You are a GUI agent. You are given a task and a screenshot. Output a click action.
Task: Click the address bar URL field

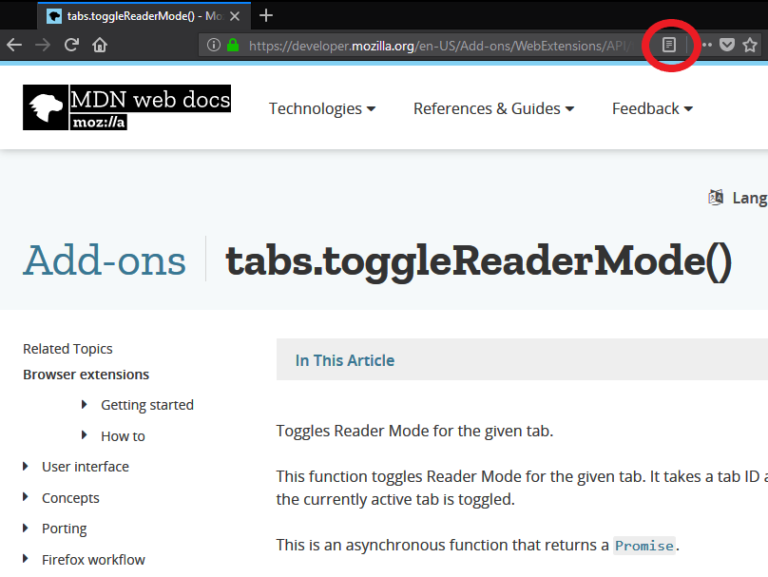coord(440,45)
